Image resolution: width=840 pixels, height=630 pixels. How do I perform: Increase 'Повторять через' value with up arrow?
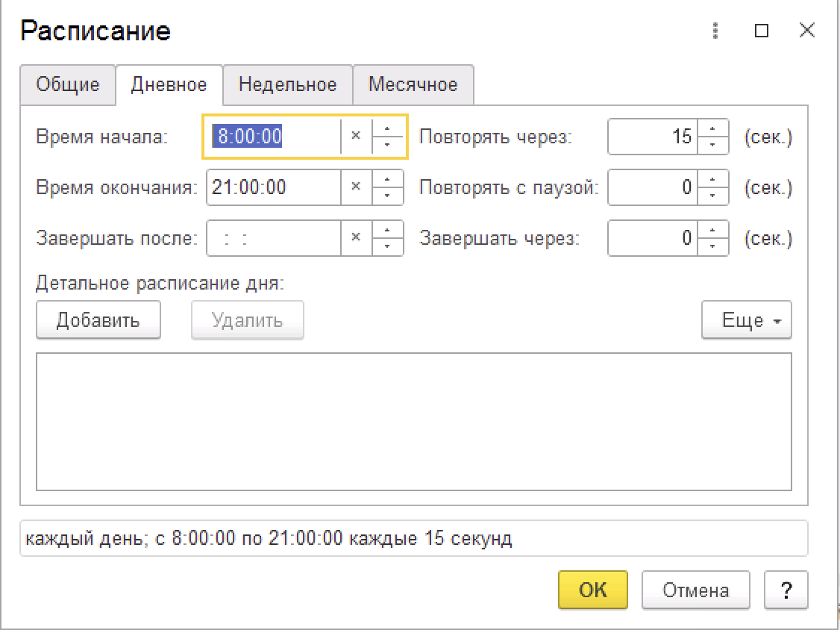click(713, 129)
